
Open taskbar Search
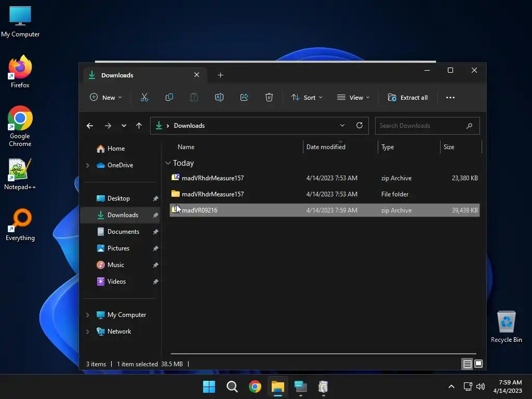(232, 387)
